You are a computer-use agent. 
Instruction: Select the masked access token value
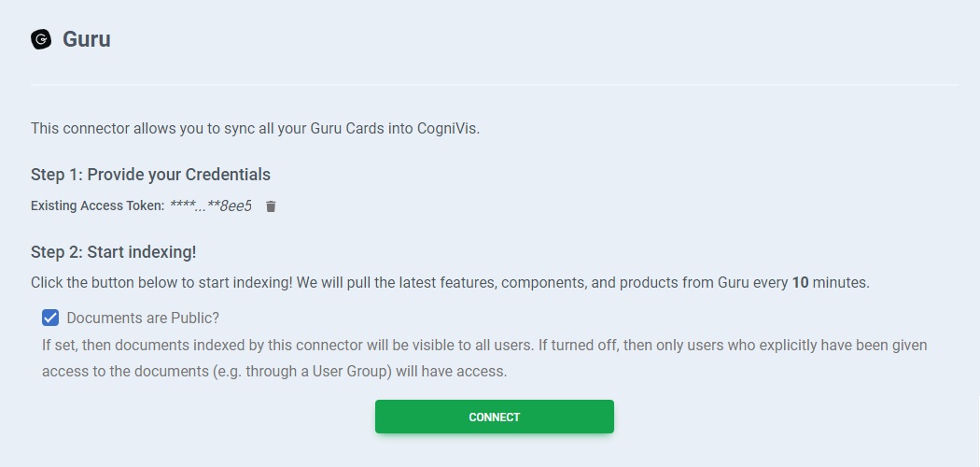(211, 205)
